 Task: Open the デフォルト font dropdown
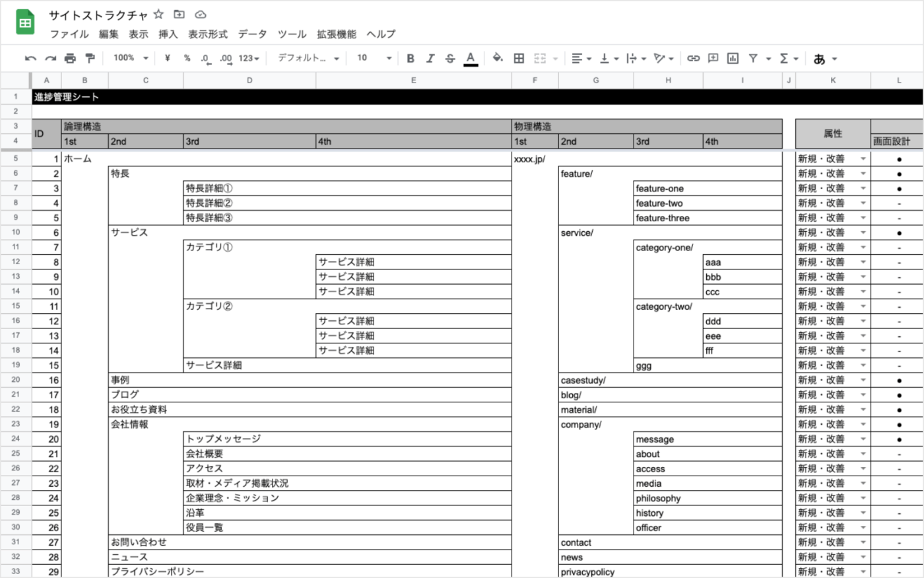pyautogui.click(x=308, y=58)
